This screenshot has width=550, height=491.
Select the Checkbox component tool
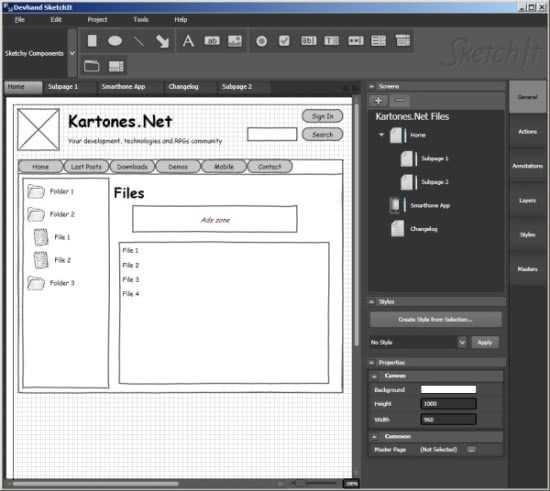tap(284, 41)
